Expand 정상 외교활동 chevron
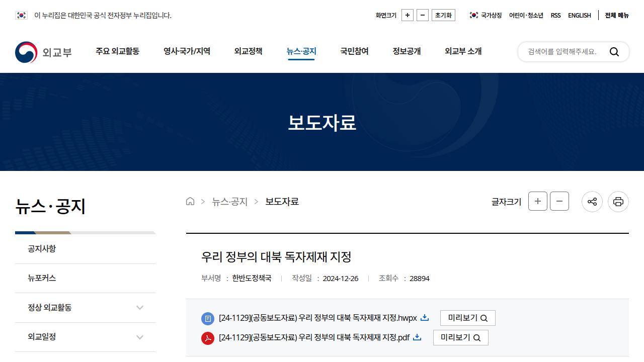 (x=140, y=308)
